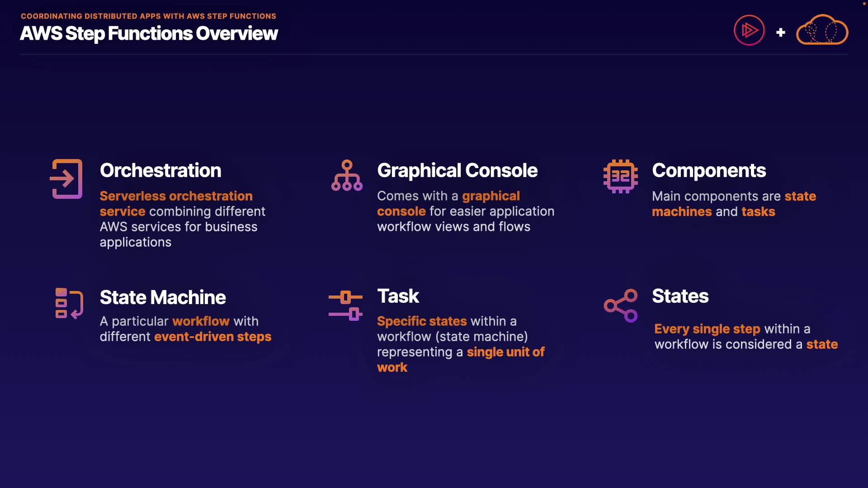The height and width of the screenshot is (488, 868).
Task: Click 'Serverless orchestration service' highlighted text
Action: [x=176, y=196]
